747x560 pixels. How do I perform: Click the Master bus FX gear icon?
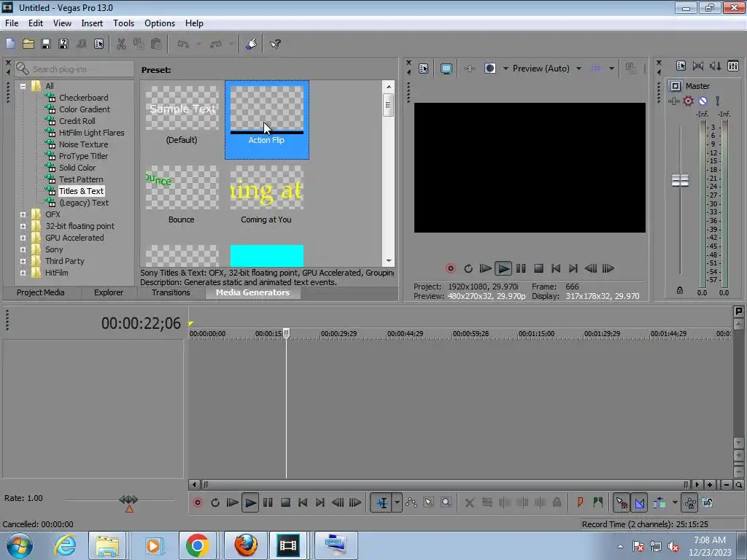pyautogui.click(x=689, y=101)
